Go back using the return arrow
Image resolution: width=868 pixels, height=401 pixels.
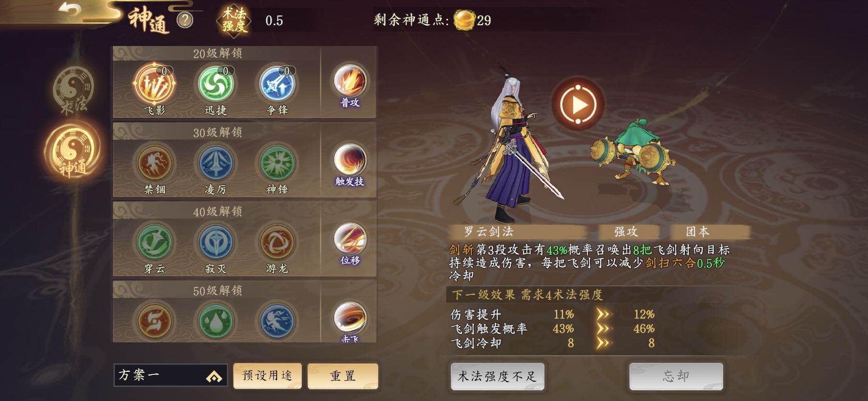coord(73,10)
